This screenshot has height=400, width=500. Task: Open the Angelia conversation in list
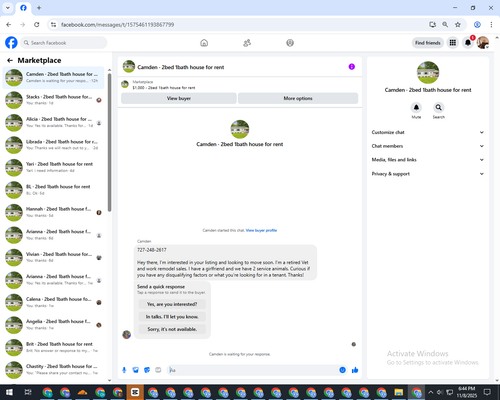53,325
